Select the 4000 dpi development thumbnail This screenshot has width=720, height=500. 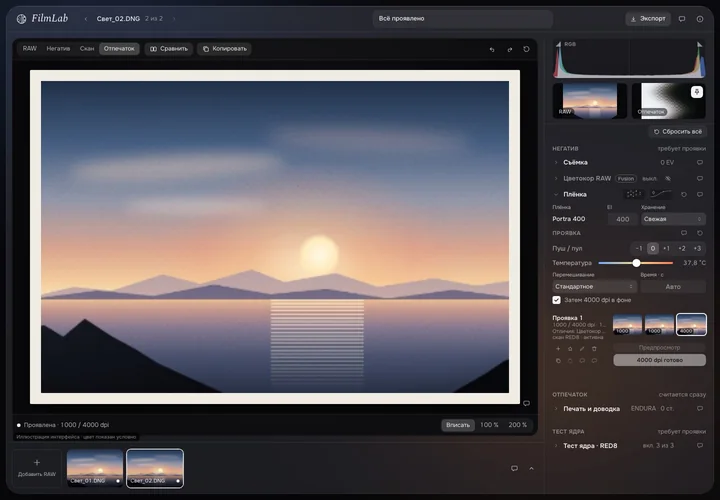(691, 324)
